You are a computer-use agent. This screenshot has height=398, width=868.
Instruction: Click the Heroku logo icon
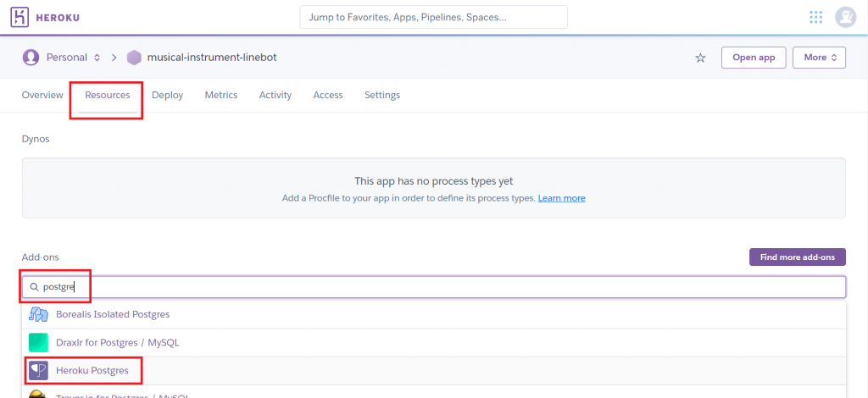[20, 17]
